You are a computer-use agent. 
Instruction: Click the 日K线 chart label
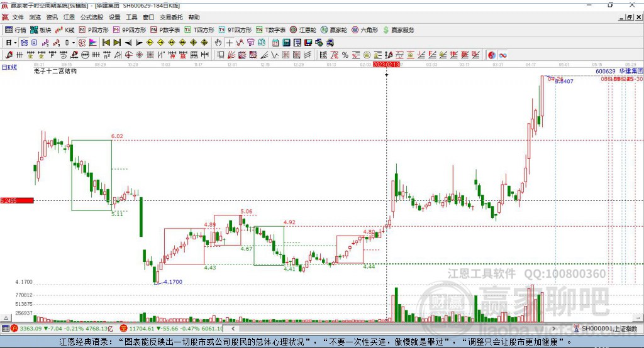9,67
